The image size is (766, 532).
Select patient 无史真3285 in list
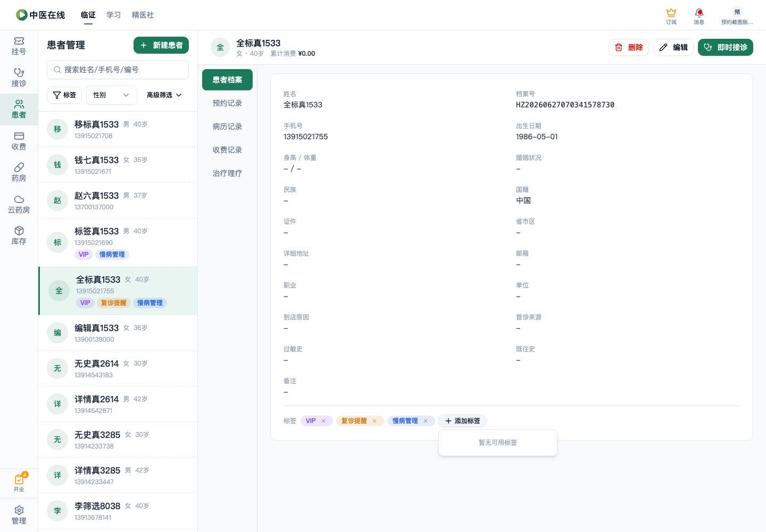pos(118,440)
